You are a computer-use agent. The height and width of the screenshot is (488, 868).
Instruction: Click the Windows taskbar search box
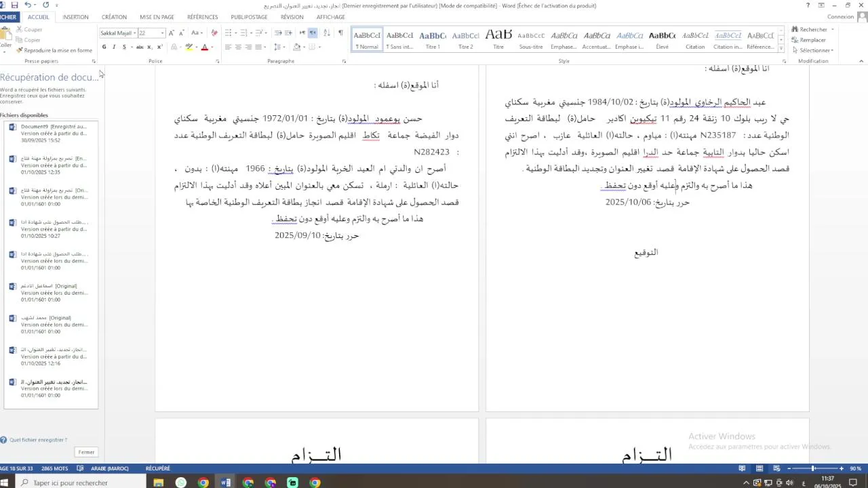coord(80,483)
